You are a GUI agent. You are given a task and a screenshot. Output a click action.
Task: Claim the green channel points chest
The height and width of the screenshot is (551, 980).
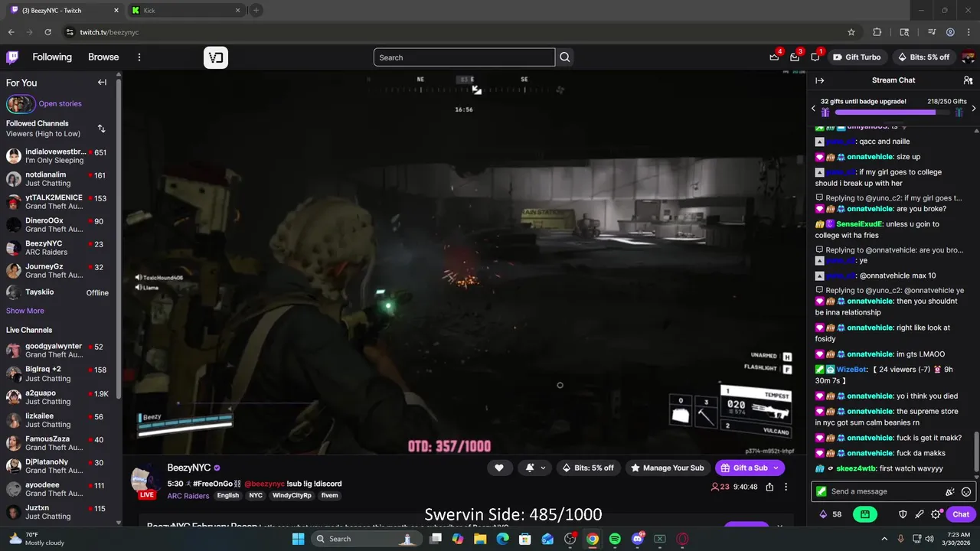[864, 514]
